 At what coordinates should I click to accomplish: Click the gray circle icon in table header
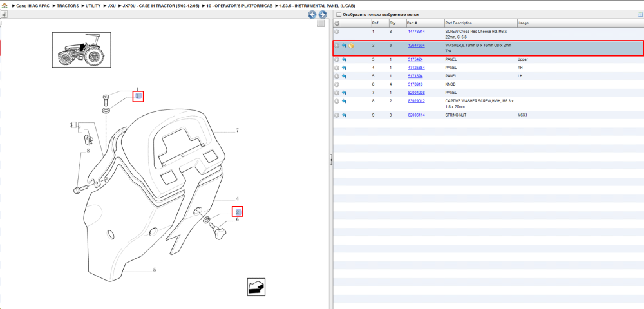tap(337, 23)
